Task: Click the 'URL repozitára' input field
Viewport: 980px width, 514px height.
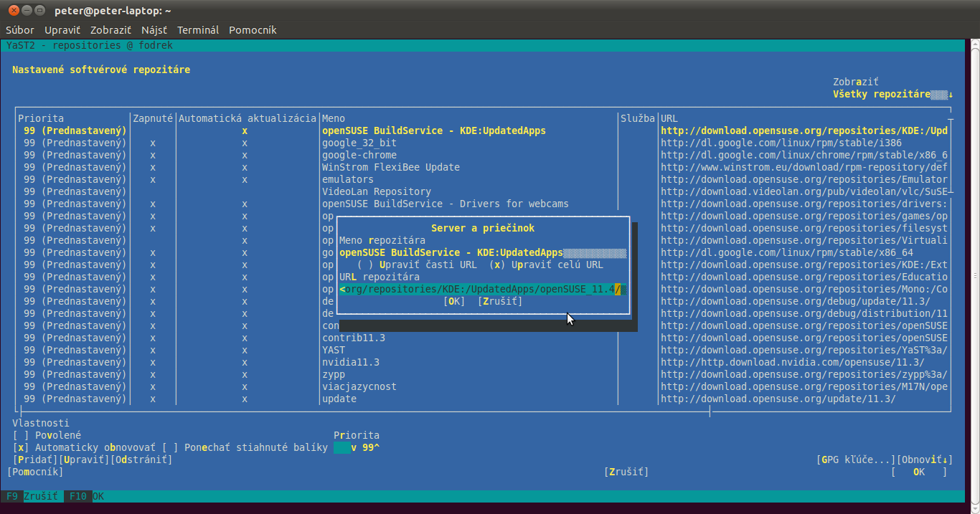Action: [x=483, y=289]
